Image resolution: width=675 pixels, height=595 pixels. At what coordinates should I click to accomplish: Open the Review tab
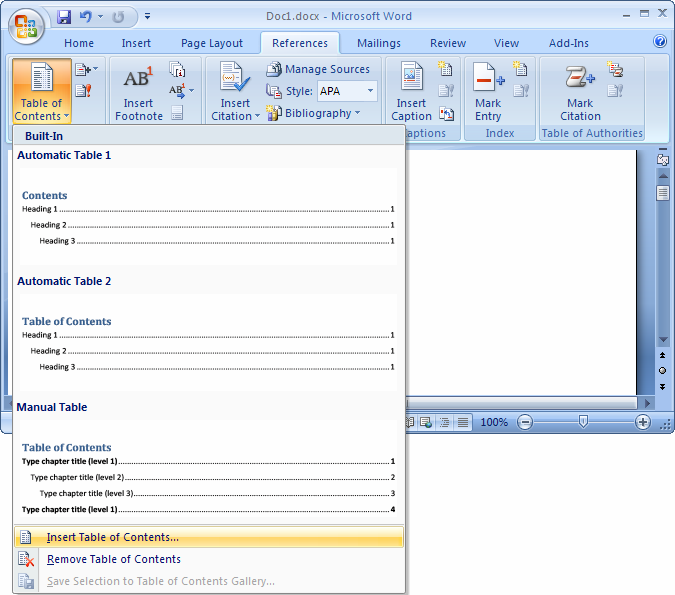click(x=448, y=43)
